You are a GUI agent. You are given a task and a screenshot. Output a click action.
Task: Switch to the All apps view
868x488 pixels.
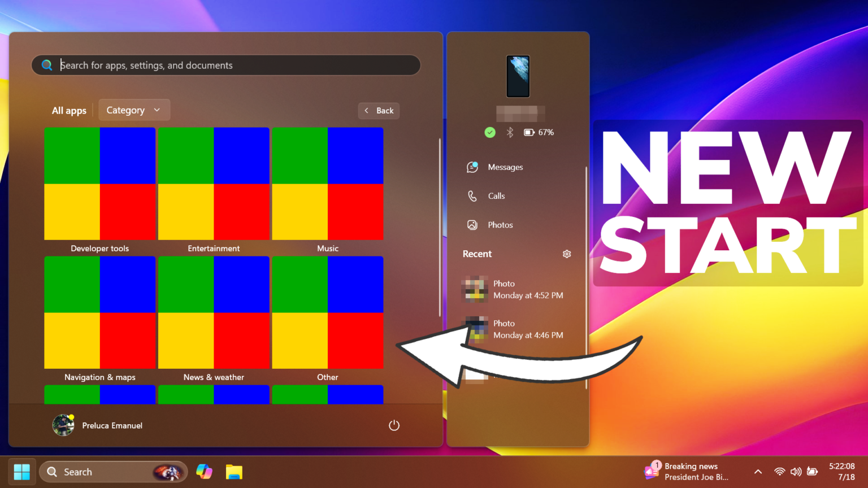(x=68, y=110)
